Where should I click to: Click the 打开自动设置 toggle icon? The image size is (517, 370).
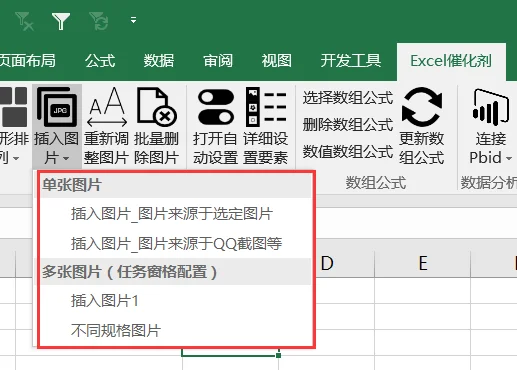tap(216, 107)
